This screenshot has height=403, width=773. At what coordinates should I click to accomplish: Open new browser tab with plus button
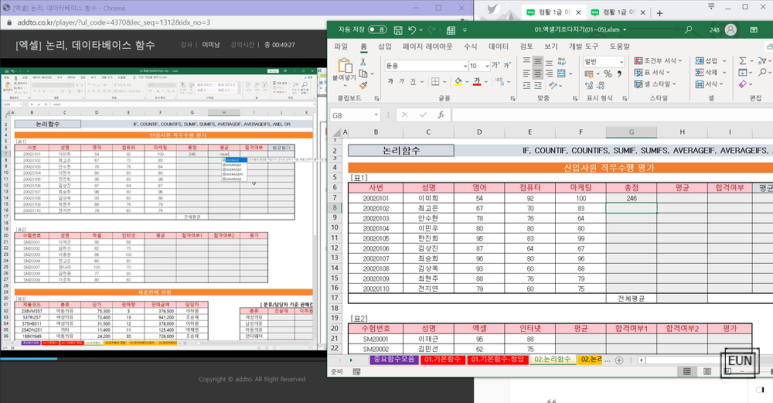click(660, 13)
